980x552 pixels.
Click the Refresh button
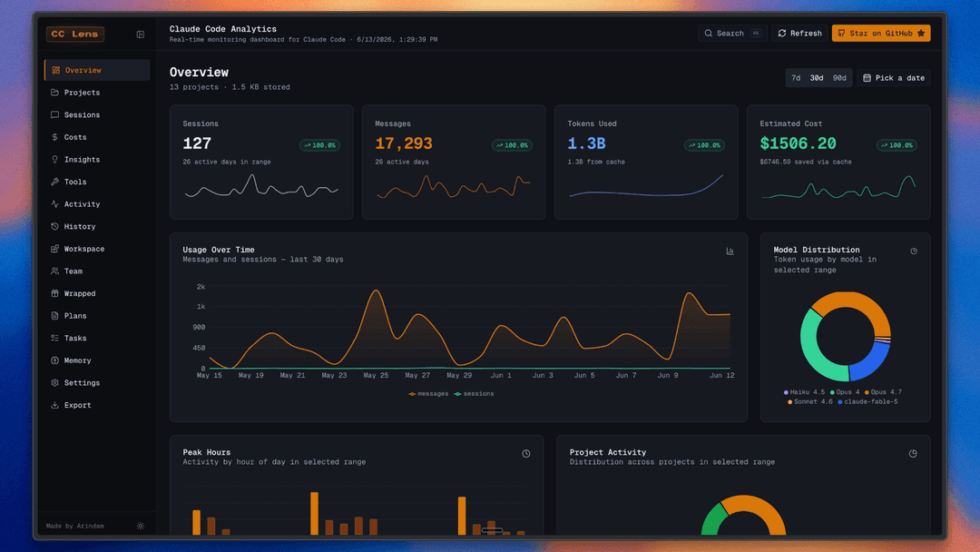tap(800, 33)
